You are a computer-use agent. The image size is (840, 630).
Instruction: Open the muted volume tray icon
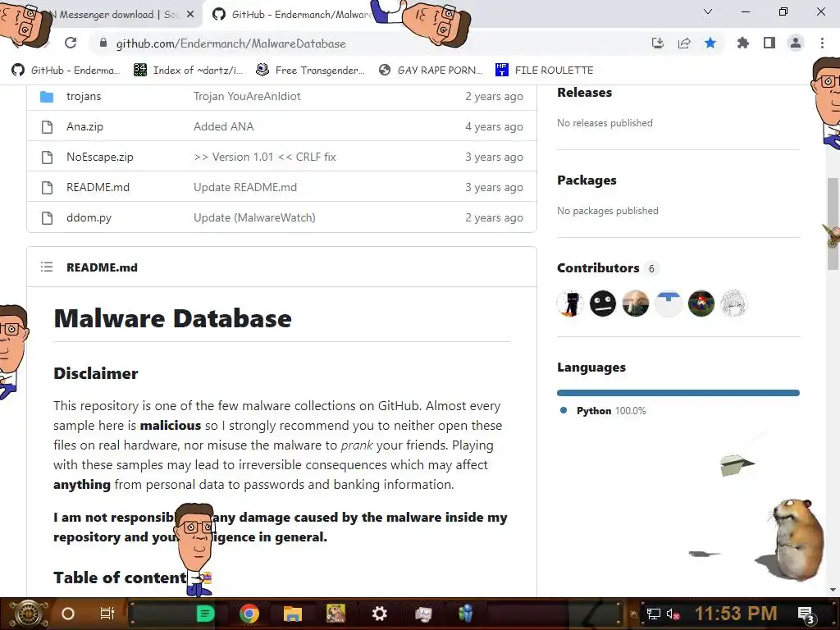pyautogui.click(x=673, y=614)
